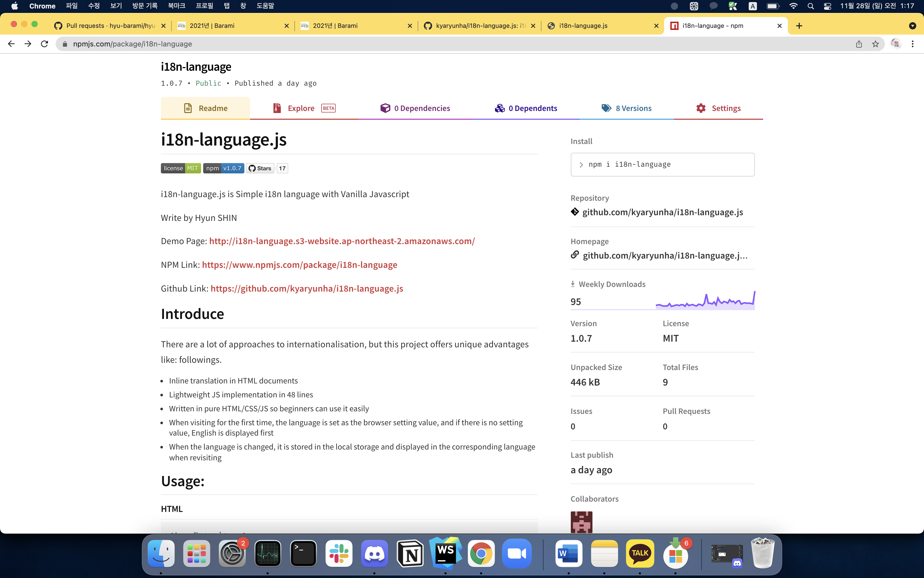Open Slack from the Dock
Screen dimensions: 924x578
pos(339,553)
